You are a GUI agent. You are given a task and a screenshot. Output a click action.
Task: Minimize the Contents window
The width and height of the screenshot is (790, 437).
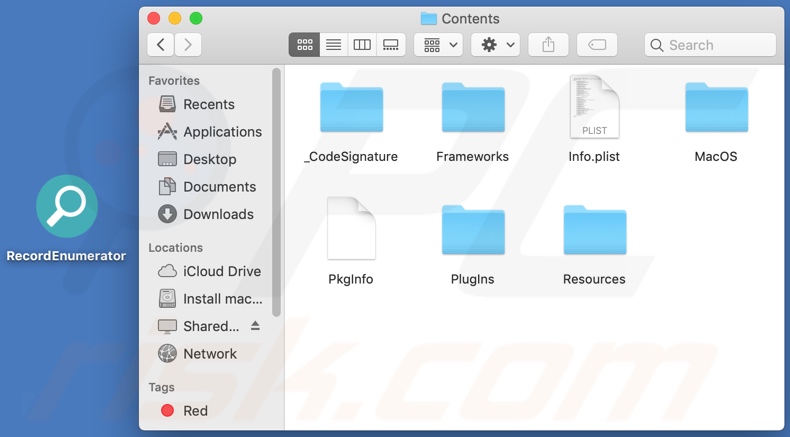coord(175,19)
